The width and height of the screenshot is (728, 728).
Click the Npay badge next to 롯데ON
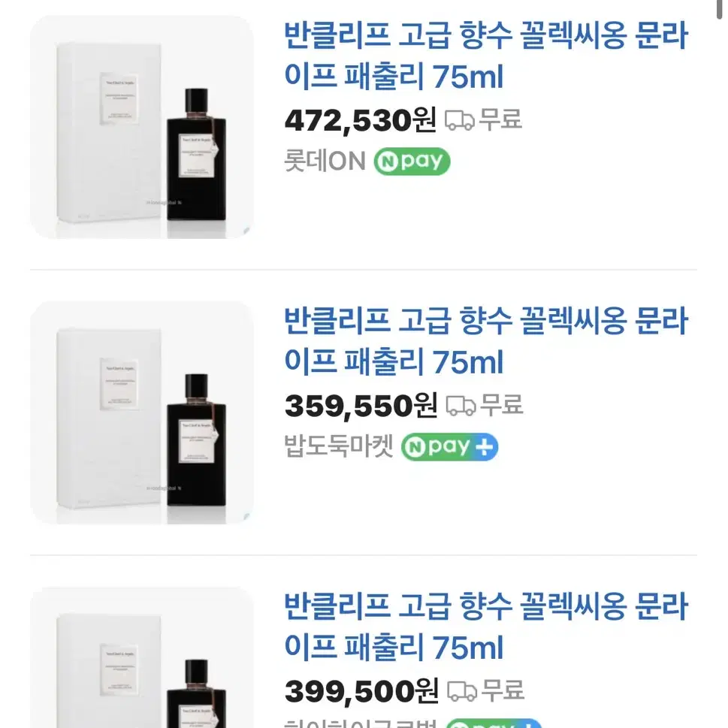tap(412, 161)
